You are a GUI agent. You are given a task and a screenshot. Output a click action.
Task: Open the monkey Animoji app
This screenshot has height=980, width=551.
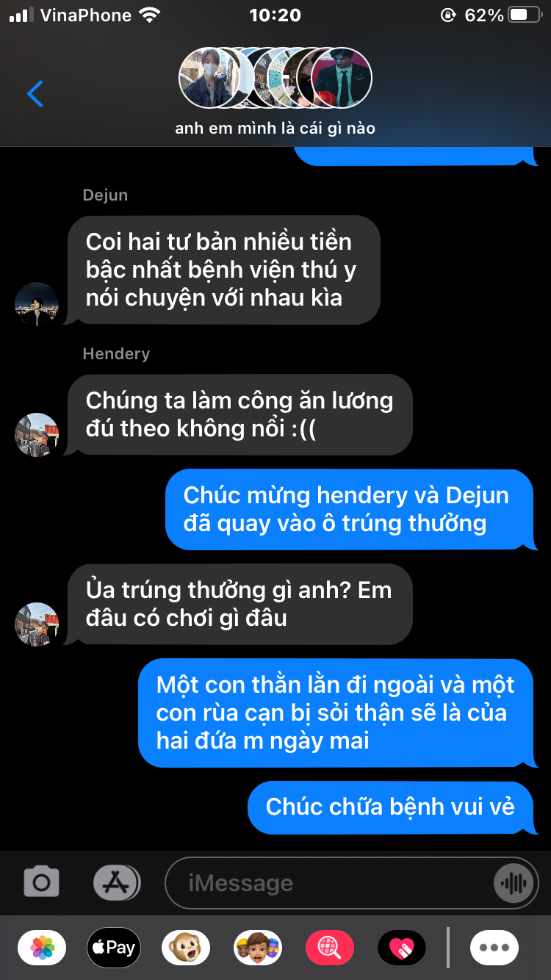(186, 948)
